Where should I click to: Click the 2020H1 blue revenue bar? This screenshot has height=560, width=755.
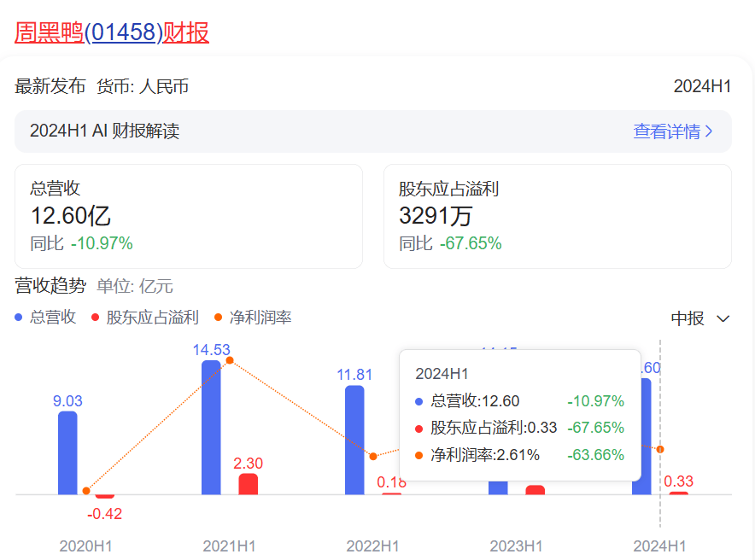click(67, 452)
